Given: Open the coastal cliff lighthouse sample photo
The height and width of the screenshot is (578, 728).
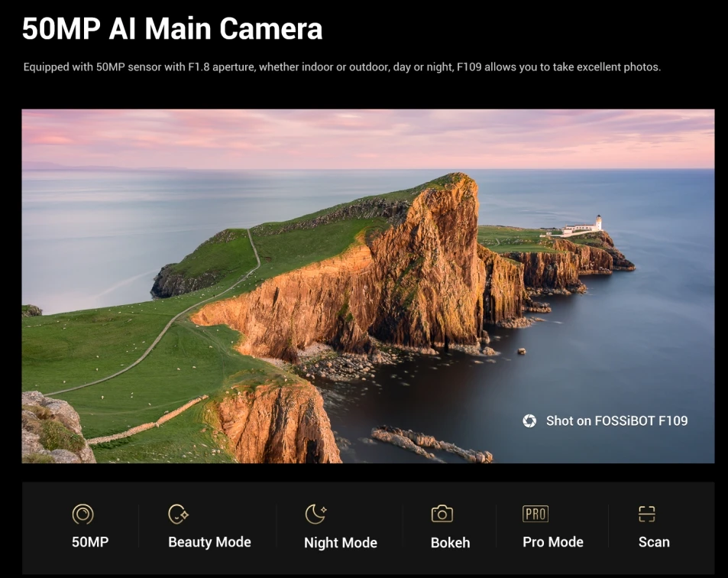Looking at the screenshot, I should 367,286.
